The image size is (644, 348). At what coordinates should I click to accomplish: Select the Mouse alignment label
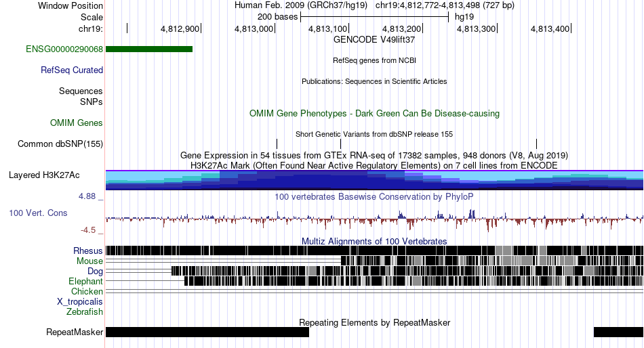pyautogui.click(x=89, y=261)
